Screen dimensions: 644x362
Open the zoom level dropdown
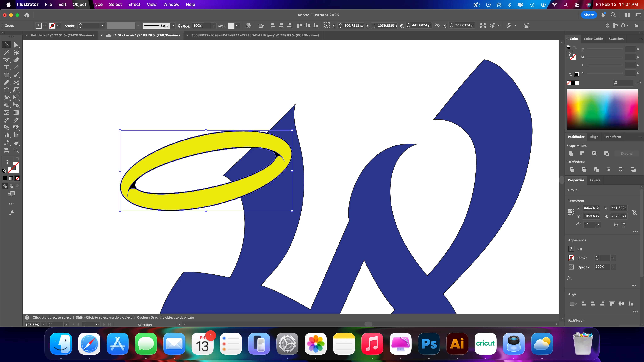(43, 324)
